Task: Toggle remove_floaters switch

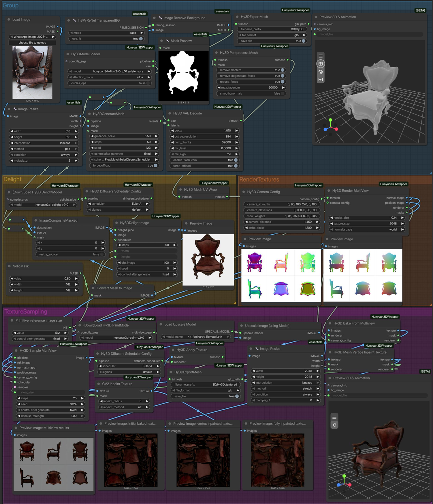Action: tap(283, 70)
